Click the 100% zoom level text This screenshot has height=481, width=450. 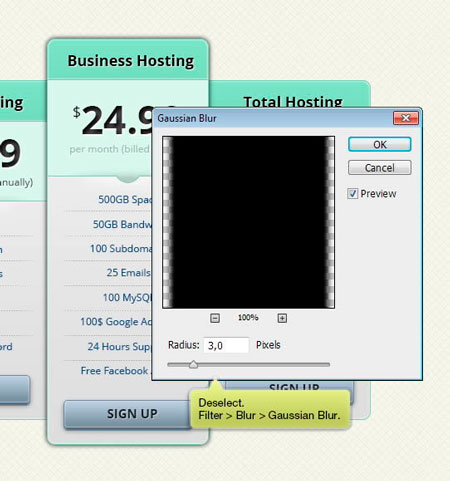[248, 317]
